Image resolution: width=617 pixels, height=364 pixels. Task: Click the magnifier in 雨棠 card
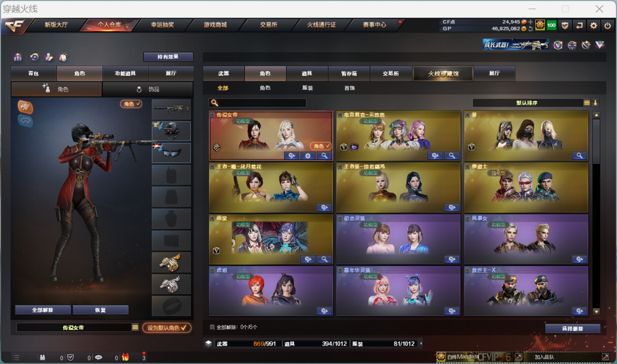[x=324, y=259]
